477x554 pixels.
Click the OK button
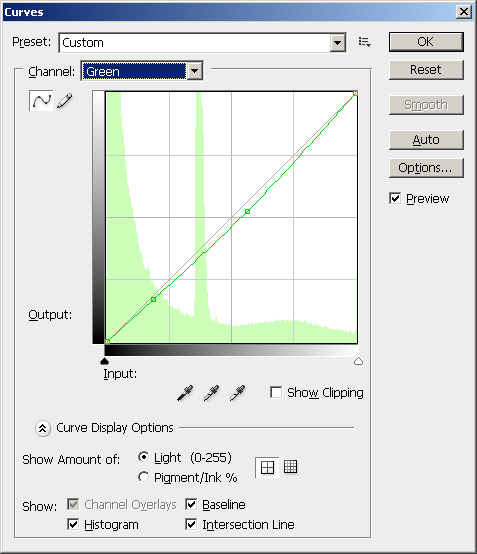(426, 42)
